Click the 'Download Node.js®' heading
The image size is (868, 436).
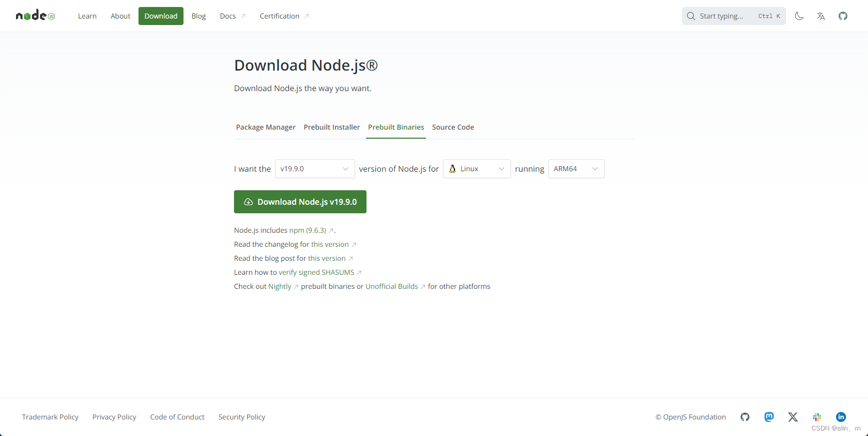pyautogui.click(x=306, y=65)
